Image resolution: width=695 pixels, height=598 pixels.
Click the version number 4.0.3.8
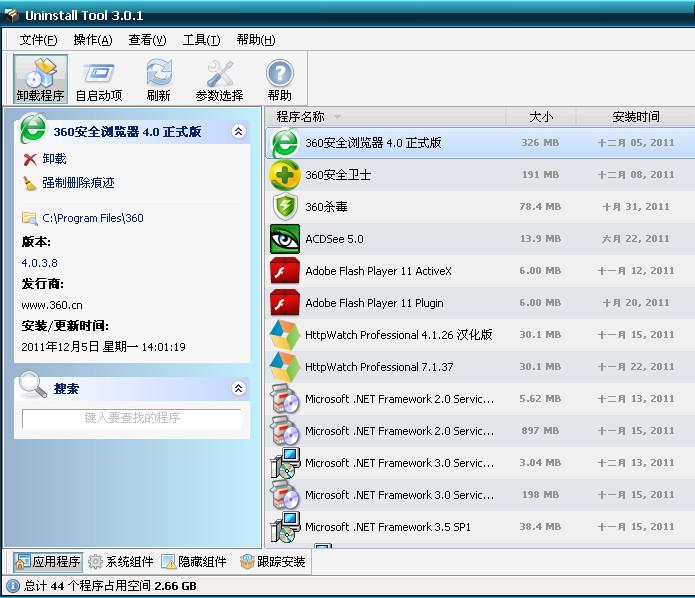[39, 263]
